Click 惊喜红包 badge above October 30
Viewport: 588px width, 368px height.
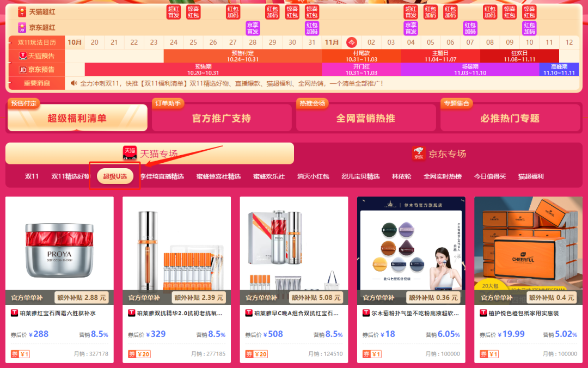click(x=292, y=12)
